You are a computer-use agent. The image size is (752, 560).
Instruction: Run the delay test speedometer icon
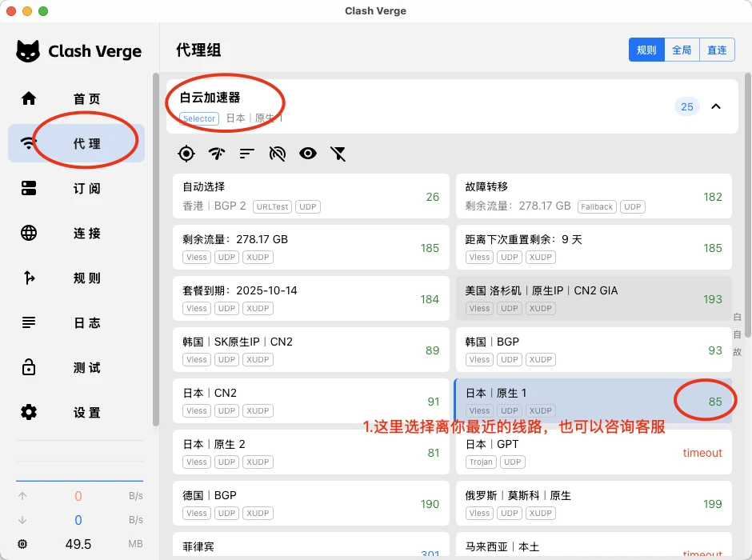[217, 154]
